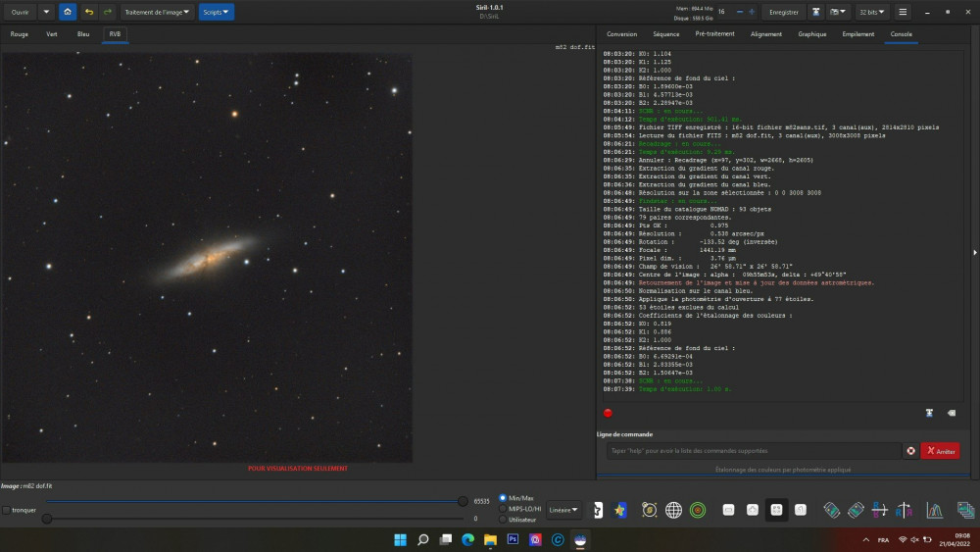
Task: Expand the recent files arrow beside Ouvrir
Action: [x=46, y=12]
